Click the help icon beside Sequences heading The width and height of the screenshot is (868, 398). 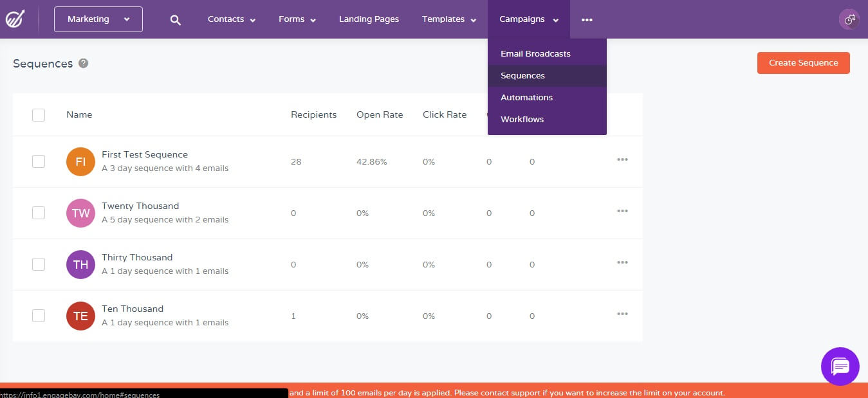click(83, 64)
